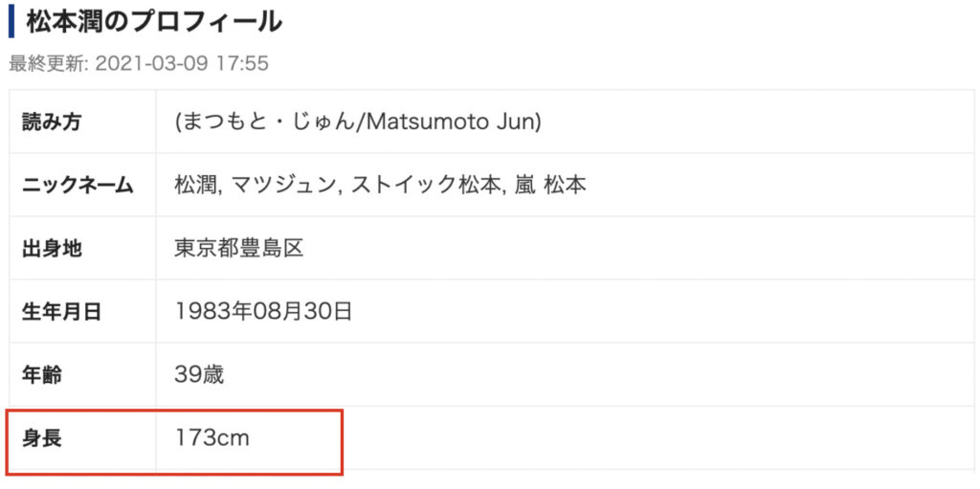Select the age value 39歳
This screenshot has height=489, width=980.
click(x=199, y=375)
